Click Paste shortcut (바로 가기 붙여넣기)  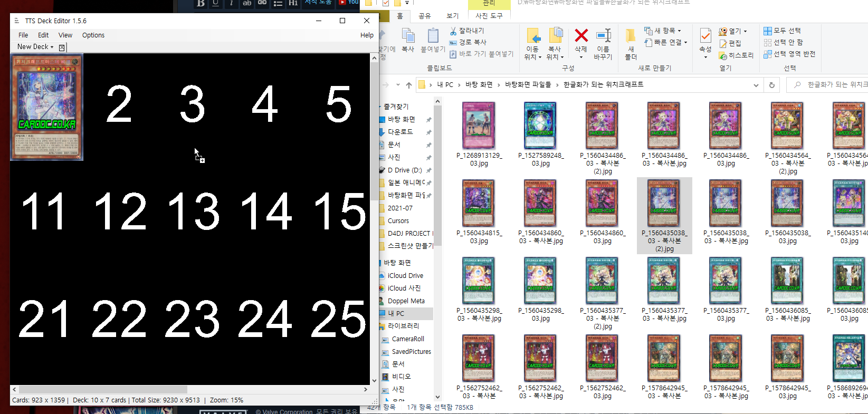tap(481, 54)
